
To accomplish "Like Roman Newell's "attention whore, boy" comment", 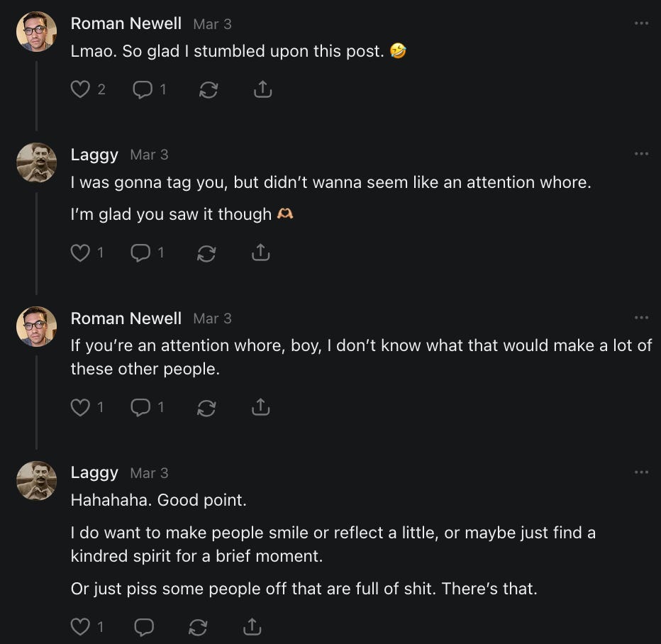I will [x=80, y=407].
